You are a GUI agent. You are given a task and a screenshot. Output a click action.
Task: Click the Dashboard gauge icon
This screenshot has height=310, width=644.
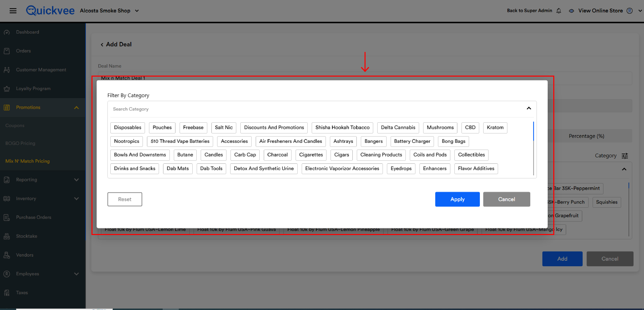(x=7, y=32)
